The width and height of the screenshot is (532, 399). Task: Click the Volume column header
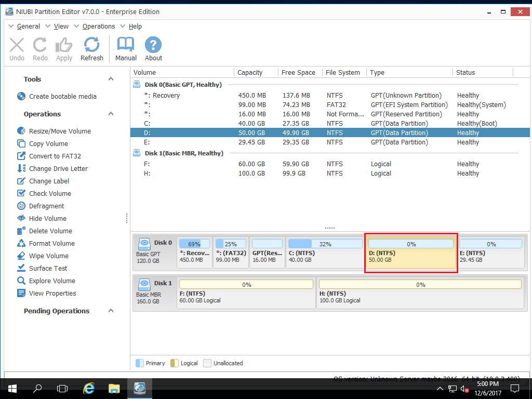click(x=182, y=72)
